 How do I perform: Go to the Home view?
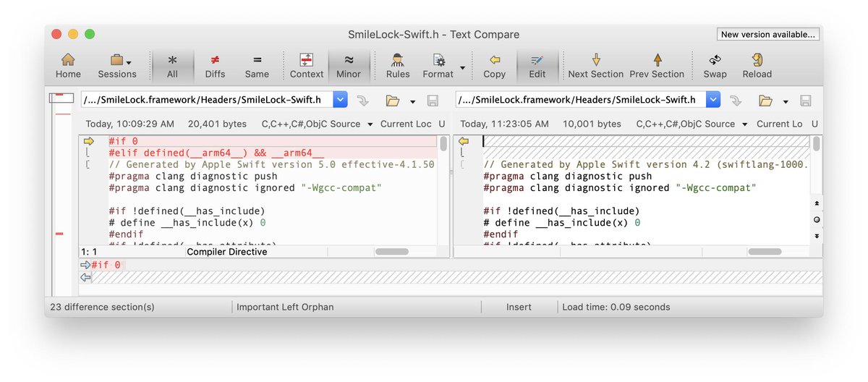click(x=68, y=65)
